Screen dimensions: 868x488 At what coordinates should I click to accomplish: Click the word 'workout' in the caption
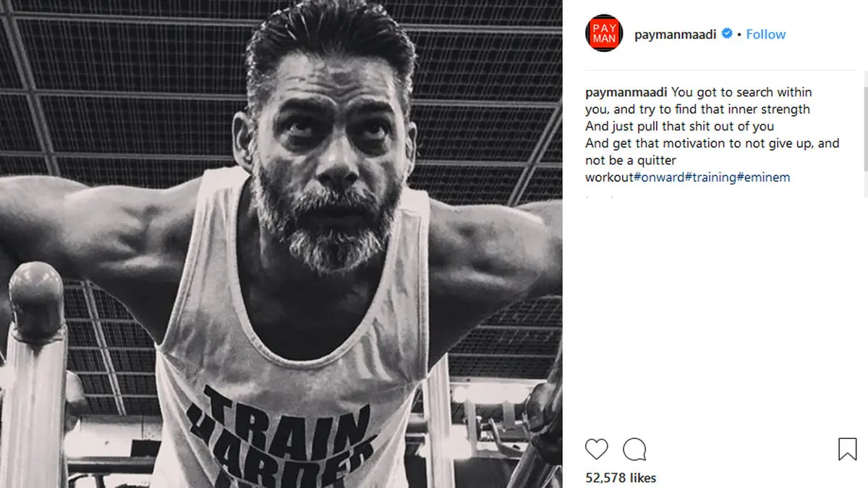(609, 177)
